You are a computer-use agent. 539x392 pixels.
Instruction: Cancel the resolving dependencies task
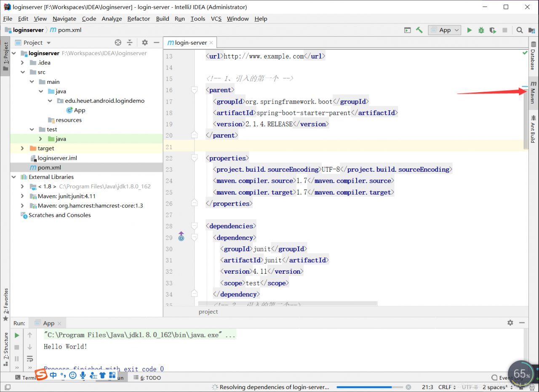[408, 387]
